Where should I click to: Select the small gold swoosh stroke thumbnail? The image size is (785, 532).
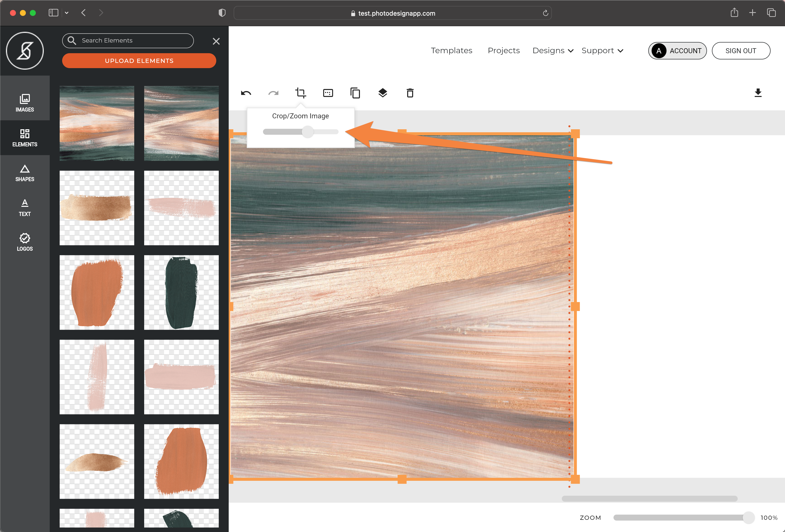click(97, 461)
